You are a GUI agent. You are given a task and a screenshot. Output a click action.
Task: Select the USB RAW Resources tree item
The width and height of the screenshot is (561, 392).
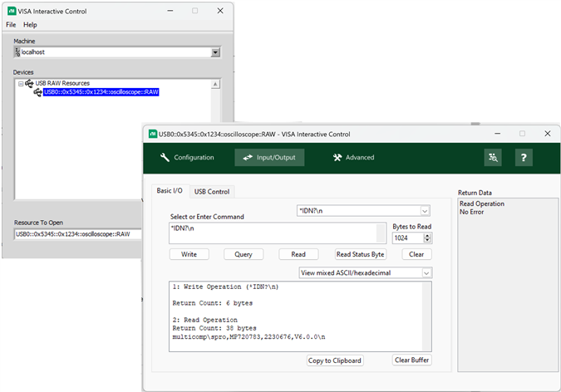click(x=62, y=83)
